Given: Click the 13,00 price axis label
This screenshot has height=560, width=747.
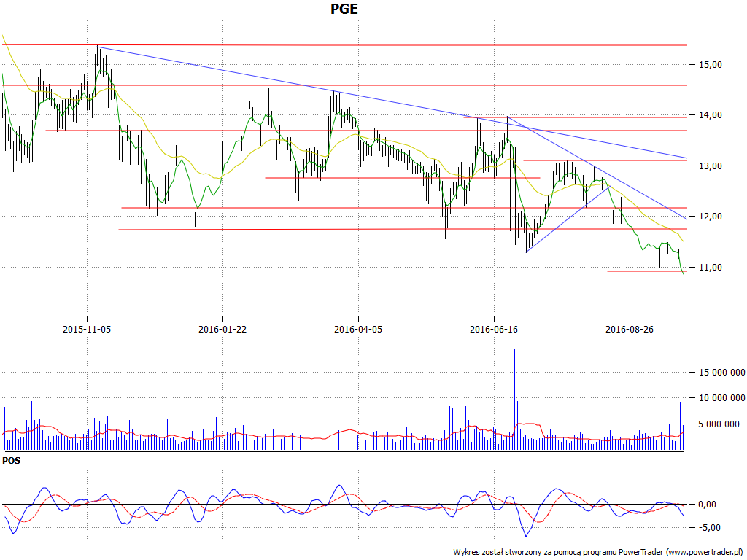Looking at the screenshot, I should point(711,166).
